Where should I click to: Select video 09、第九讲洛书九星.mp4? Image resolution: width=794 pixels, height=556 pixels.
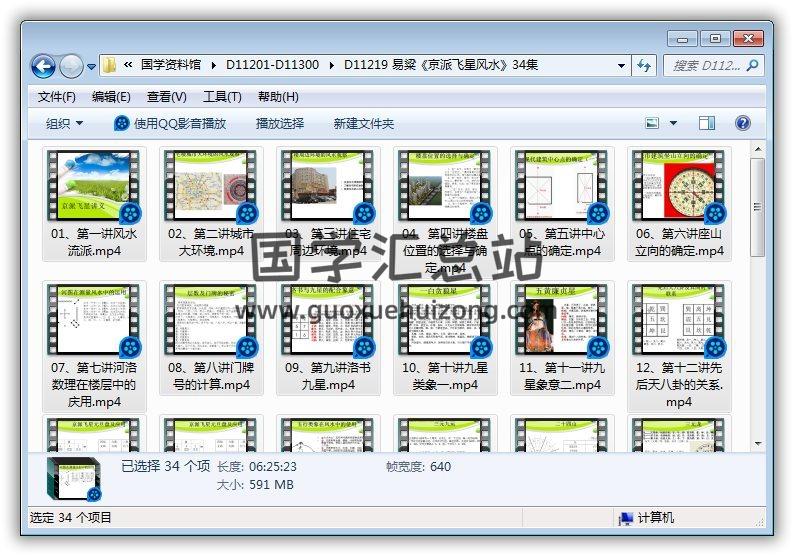tap(328, 338)
